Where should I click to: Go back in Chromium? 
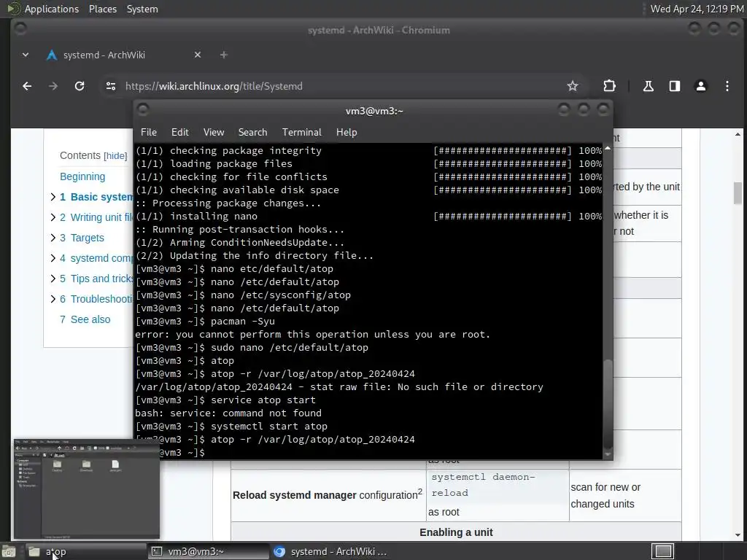[27, 86]
